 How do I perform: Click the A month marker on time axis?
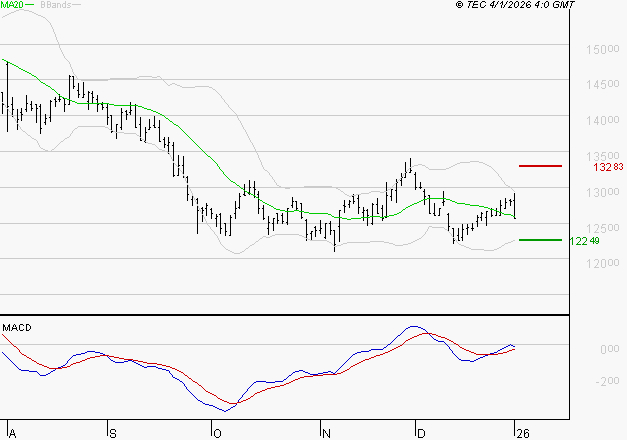13,434
